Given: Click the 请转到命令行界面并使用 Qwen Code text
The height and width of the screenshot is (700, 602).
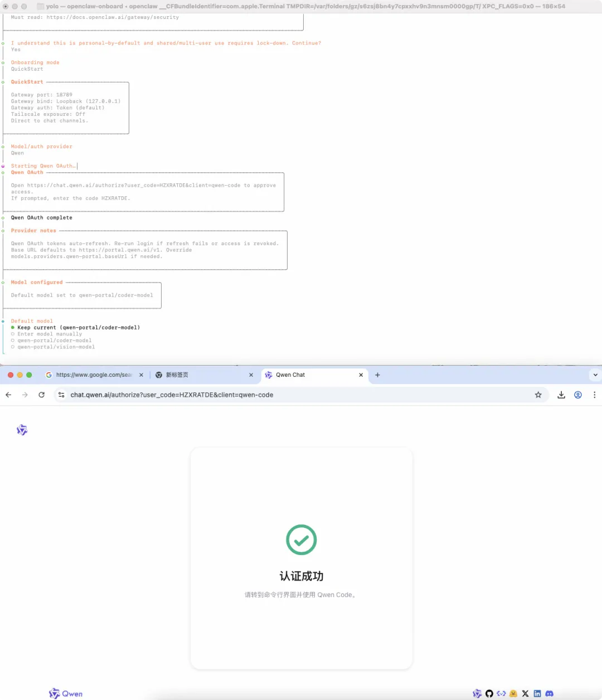Looking at the screenshot, I should point(300,595).
